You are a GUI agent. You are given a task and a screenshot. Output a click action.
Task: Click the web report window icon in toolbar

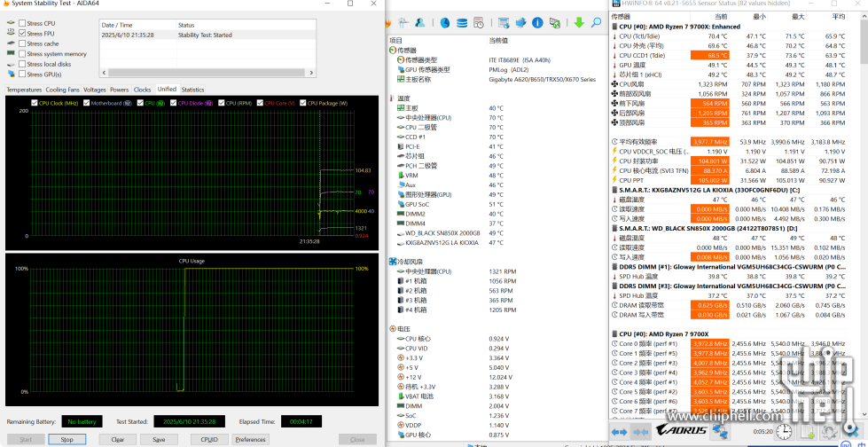coord(504,23)
